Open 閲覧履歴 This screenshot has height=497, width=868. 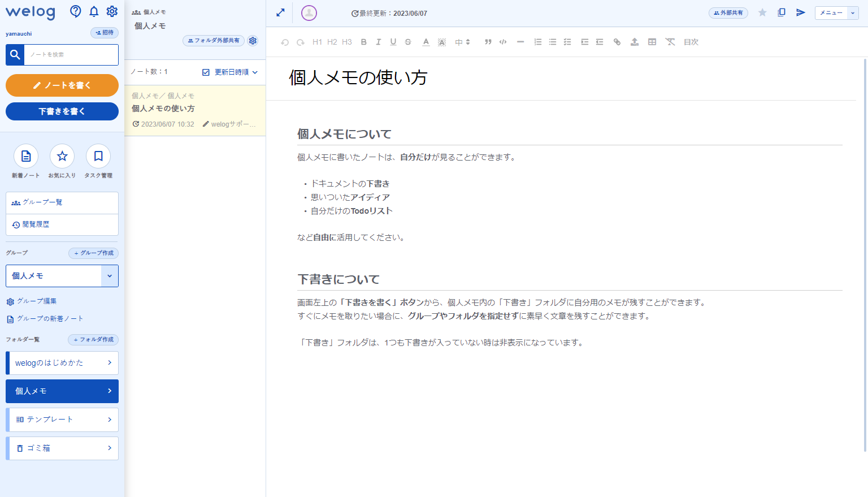click(x=62, y=224)
